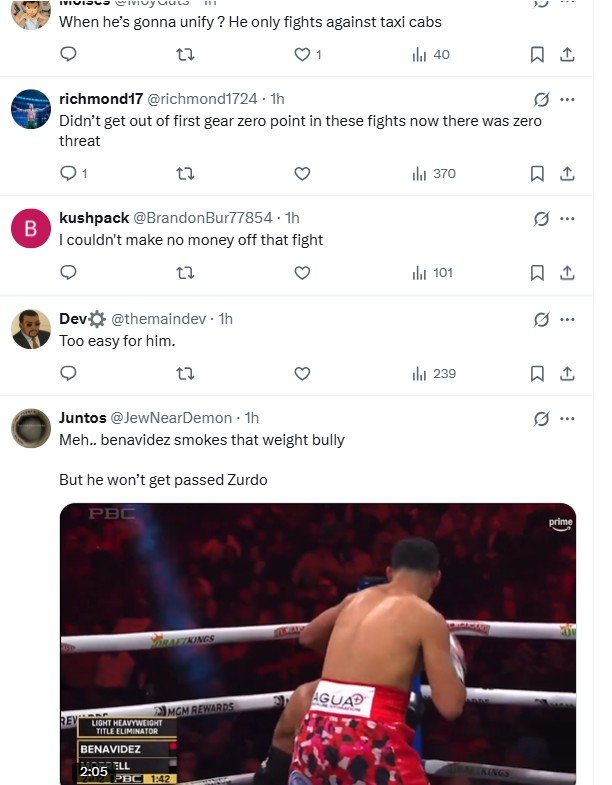This screenshot has height=785, width=612.
Task: Reply to richmond17's tweet
Action: (x=69, y=174)
